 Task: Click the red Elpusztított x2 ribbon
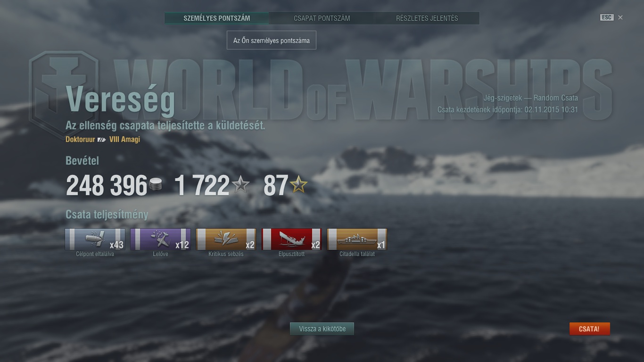click(291, 239)
